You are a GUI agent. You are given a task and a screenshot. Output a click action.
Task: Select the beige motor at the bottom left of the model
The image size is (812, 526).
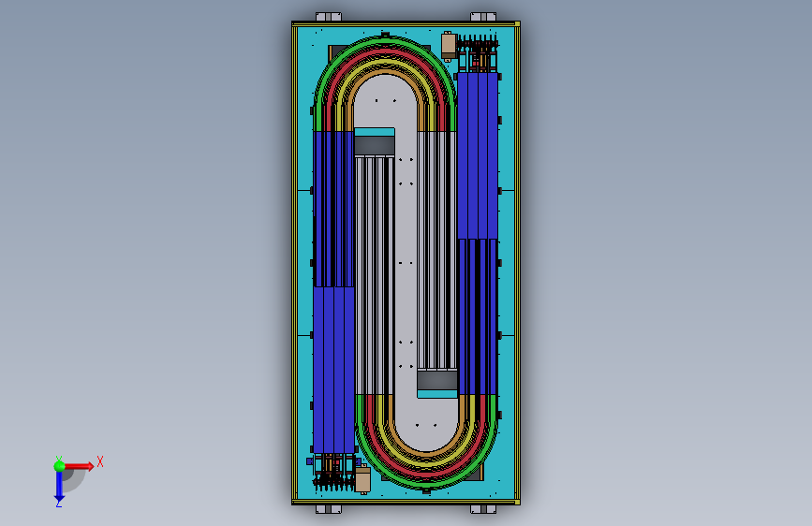362,479
